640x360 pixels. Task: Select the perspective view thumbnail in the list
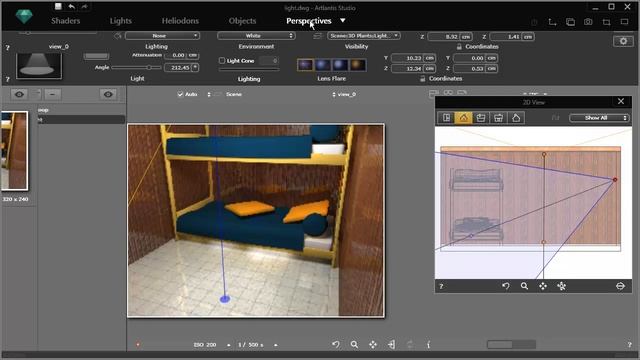(14, 151)
